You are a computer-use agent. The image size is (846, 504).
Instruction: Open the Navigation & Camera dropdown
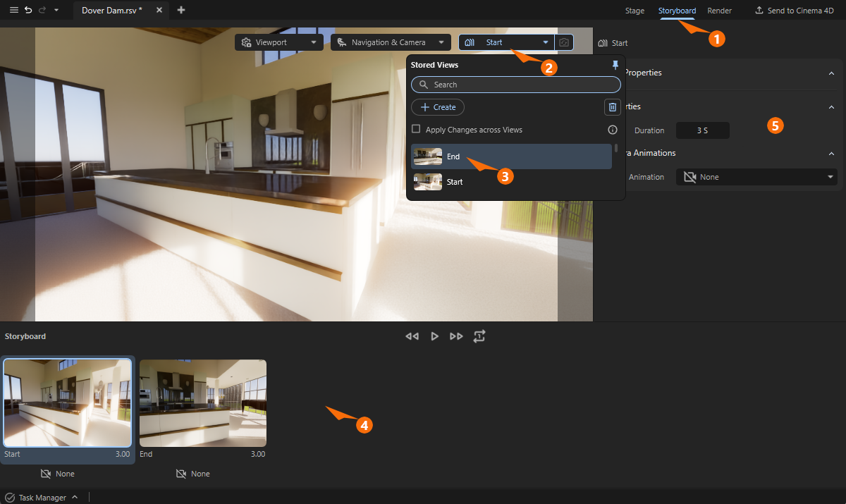pos(391,42)
